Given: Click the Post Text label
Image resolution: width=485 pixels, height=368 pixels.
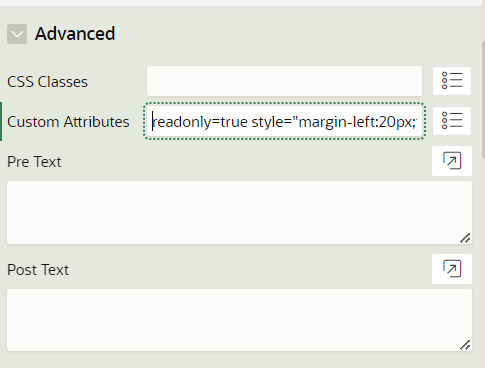Looking at the screenshot, I should (x=38, y=270).
